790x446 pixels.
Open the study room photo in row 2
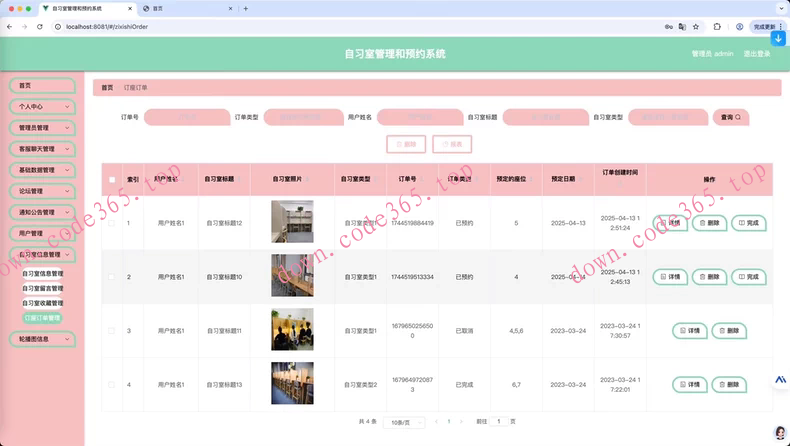tap(292, 275)
